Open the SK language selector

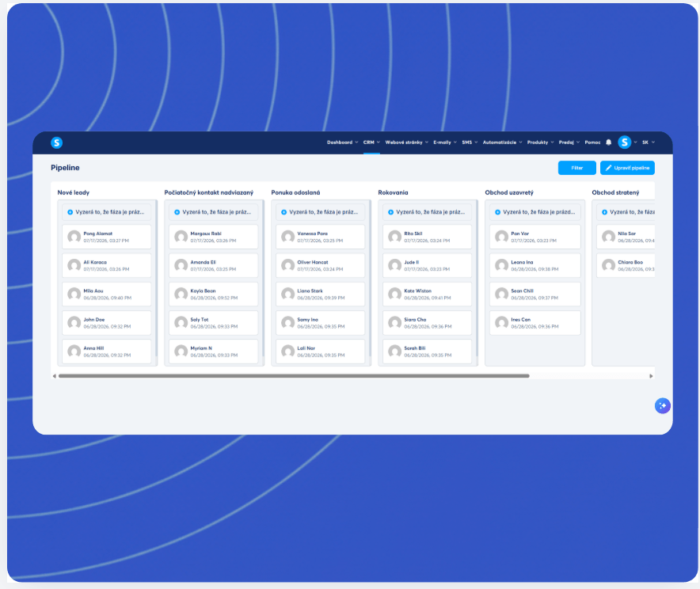pyautogui.click(x=649, y=142)
